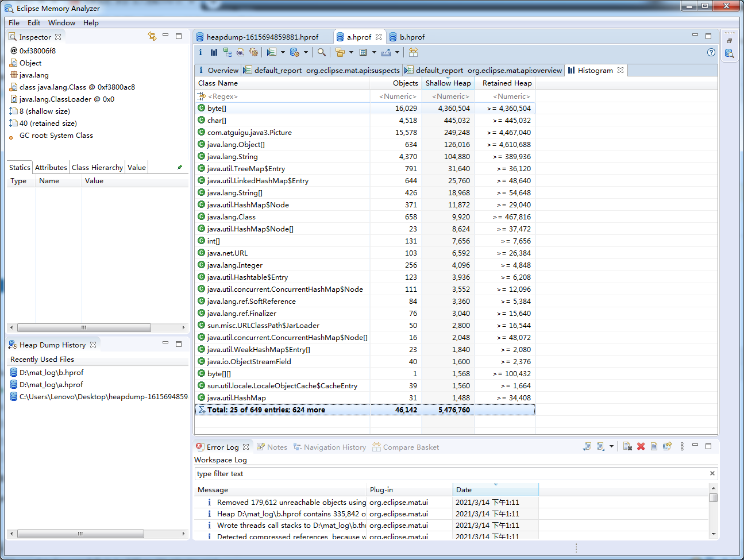Open the Memory Analysis perspective icon

[729, 53]
